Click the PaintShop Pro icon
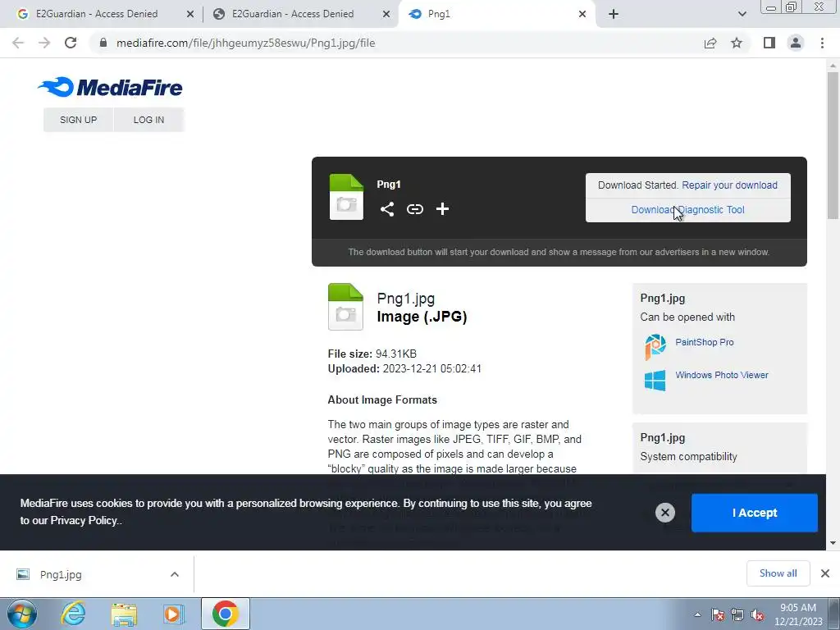 tap(655, 347)
